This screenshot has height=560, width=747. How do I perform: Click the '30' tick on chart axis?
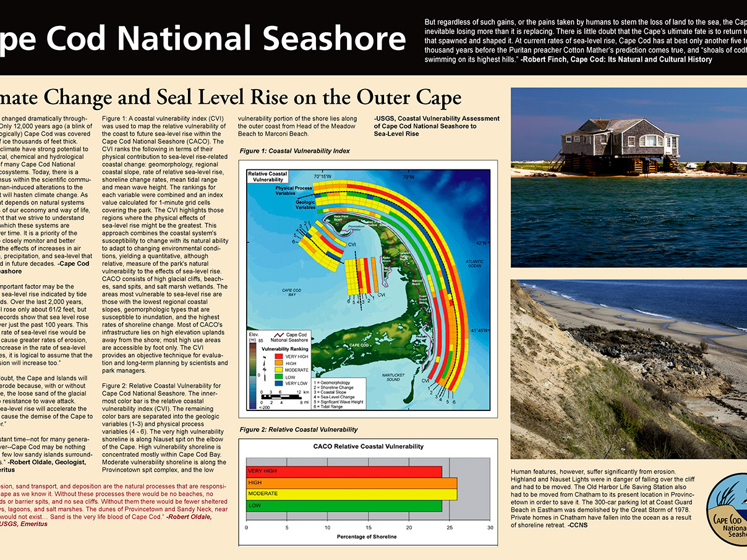point(490,527)
